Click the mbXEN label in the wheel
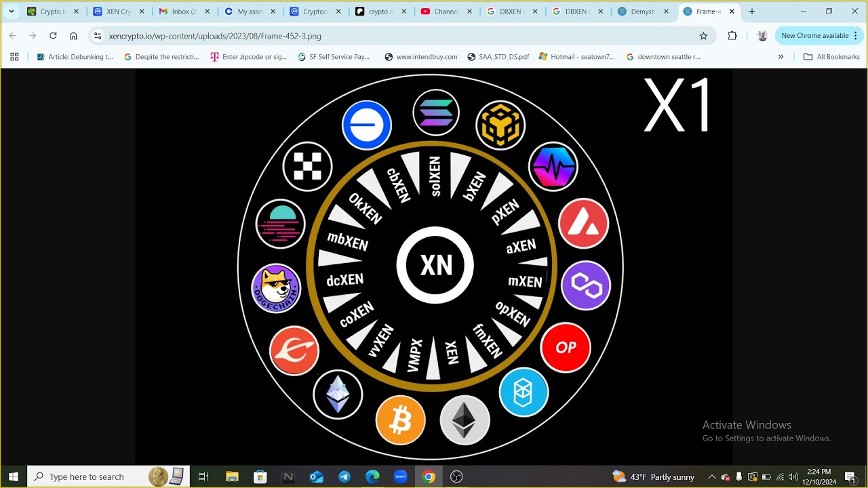Viewport: 868px width, 488px height. point(347,241)
